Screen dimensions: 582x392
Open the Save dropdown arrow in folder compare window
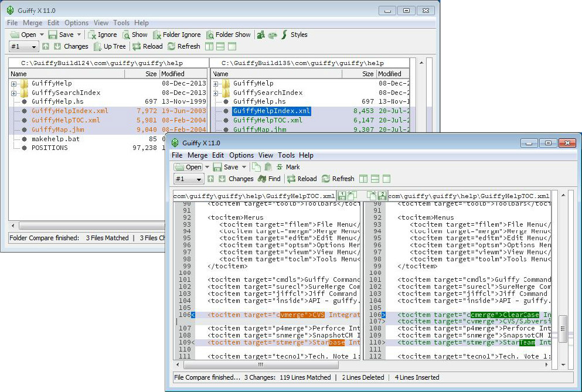(79, 35)
